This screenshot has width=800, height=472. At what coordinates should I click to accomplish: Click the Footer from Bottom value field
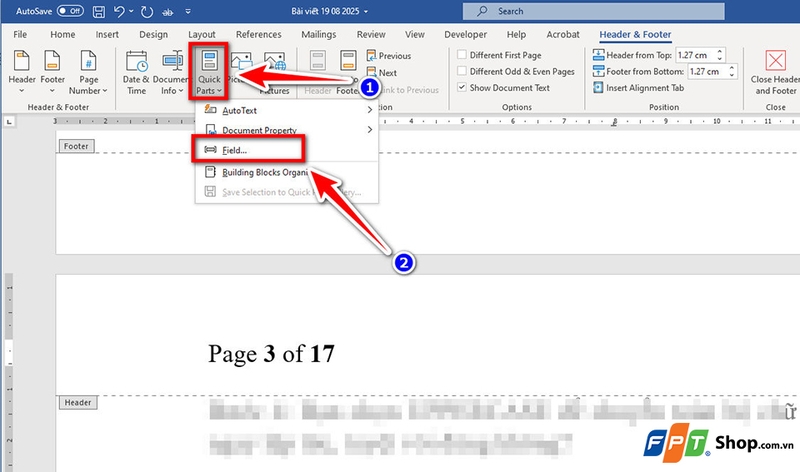706,71
